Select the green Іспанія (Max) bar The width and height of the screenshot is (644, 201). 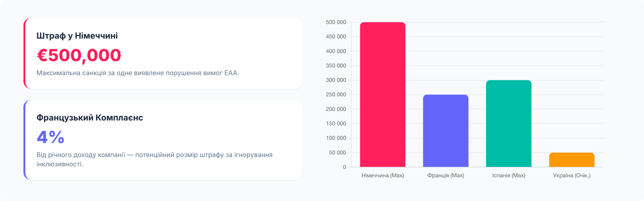509,123
